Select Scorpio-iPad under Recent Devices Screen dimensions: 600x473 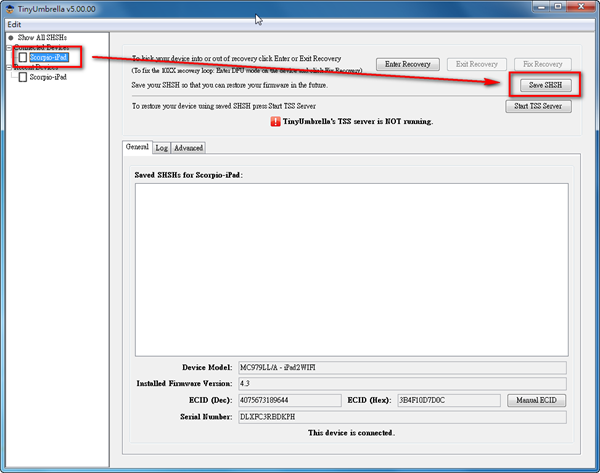coord(48,77)
